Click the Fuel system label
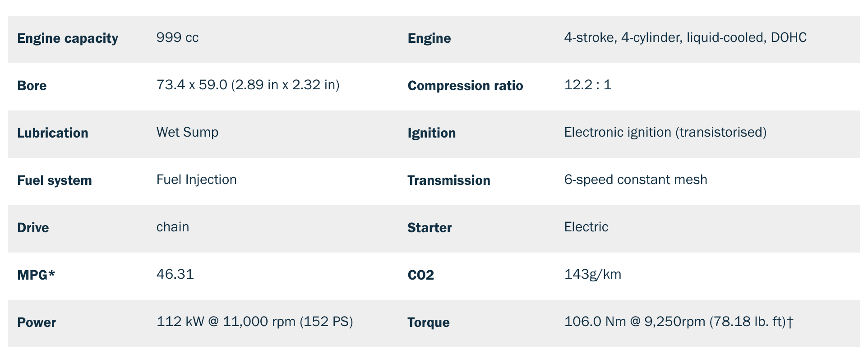 click(55, 180)
